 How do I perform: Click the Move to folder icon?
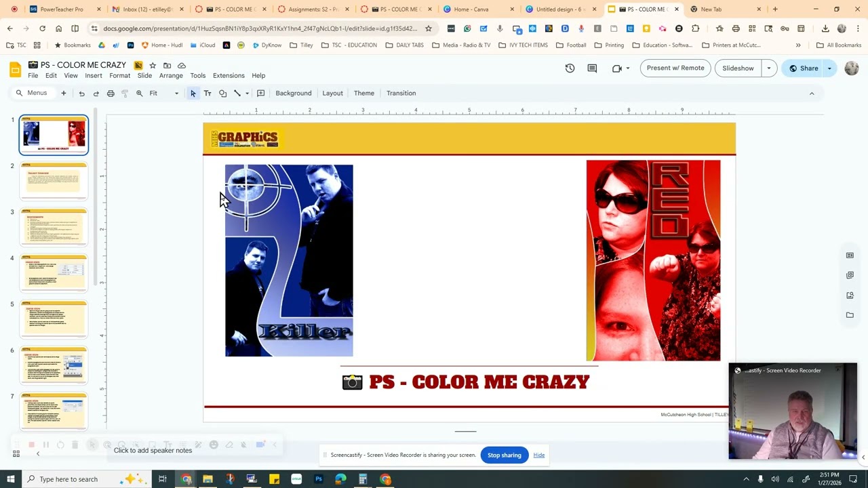(x=167, y=65)
